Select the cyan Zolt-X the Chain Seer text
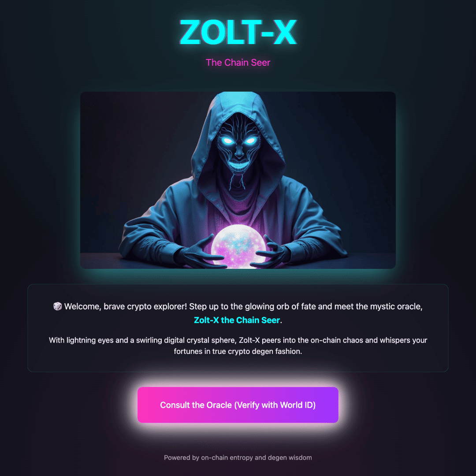476x476 pixels. (x=237, y=320)
